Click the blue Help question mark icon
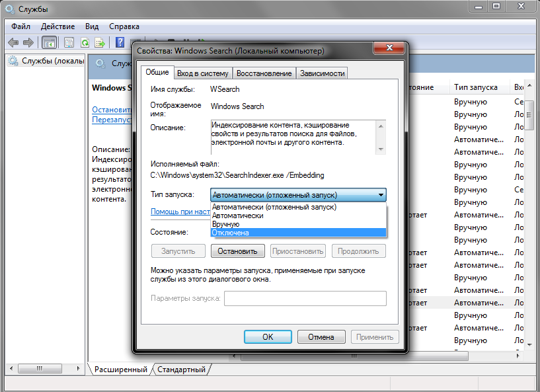Screen dimensions: 540x392 120,42
